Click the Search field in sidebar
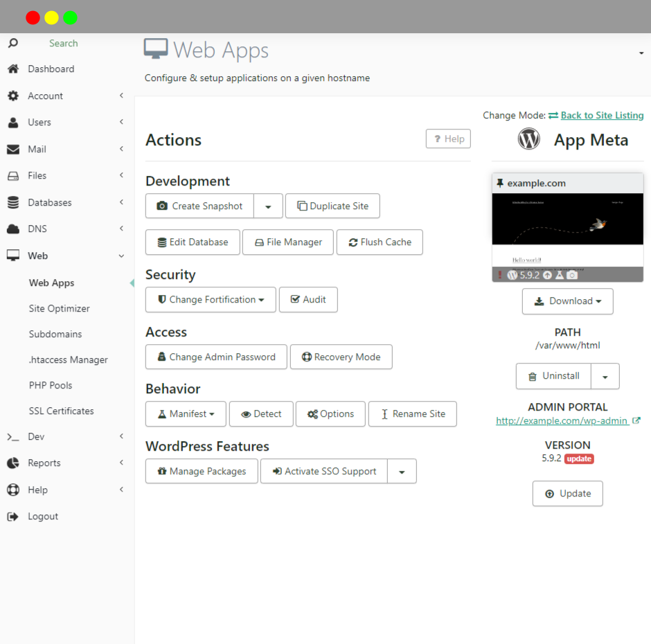651x644 pixels. click(x=64, y=43)
